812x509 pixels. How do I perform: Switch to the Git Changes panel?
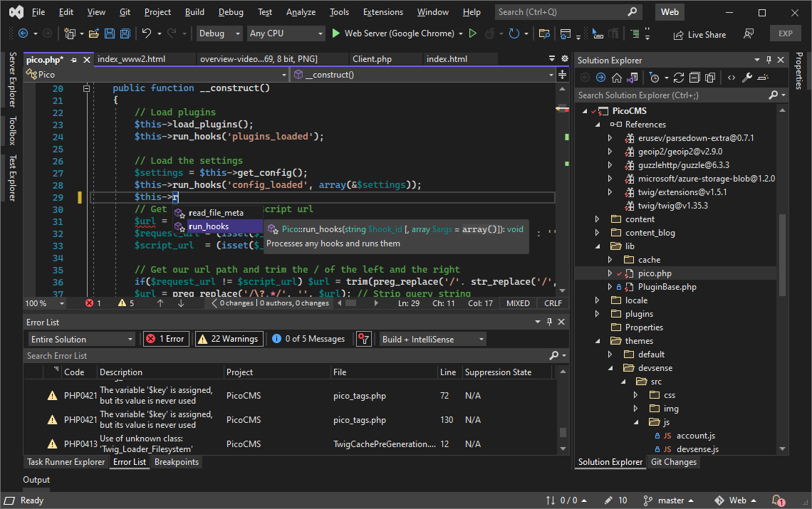click(672, 461)
